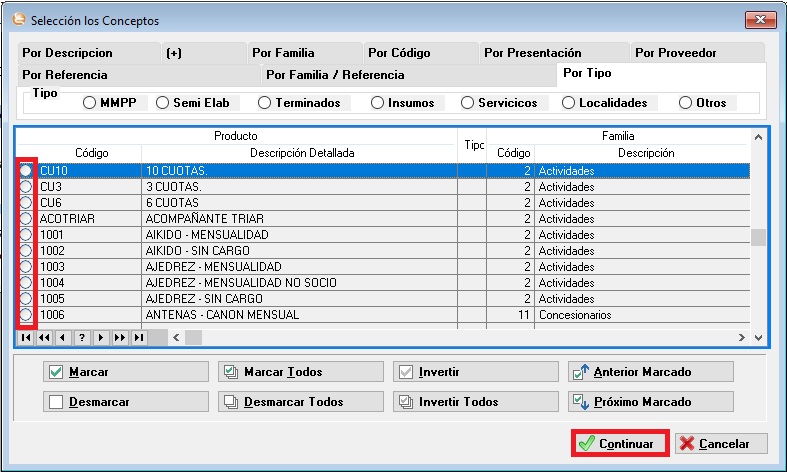This screenshot has width=787, height=472.
Task: Click the Marcar Todos button
Action: 300,372
